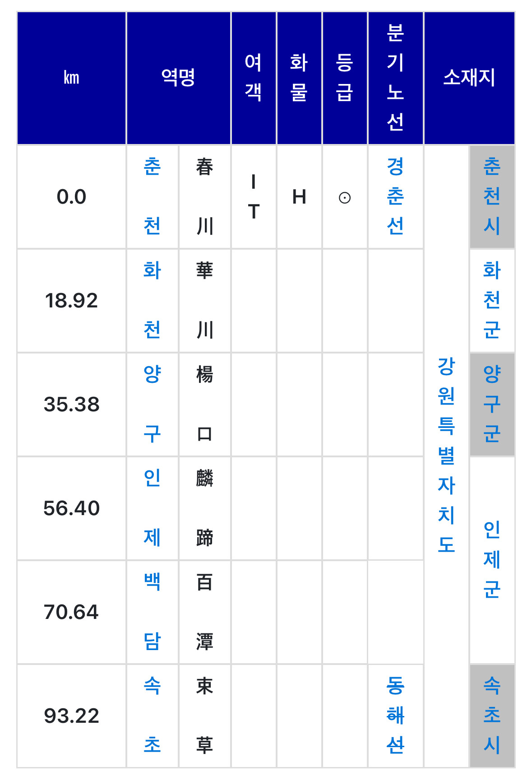Screen dimensions: 532x781
Task: Open the 백담 station link
Action: pyautogui.click(x=152, y=612)
